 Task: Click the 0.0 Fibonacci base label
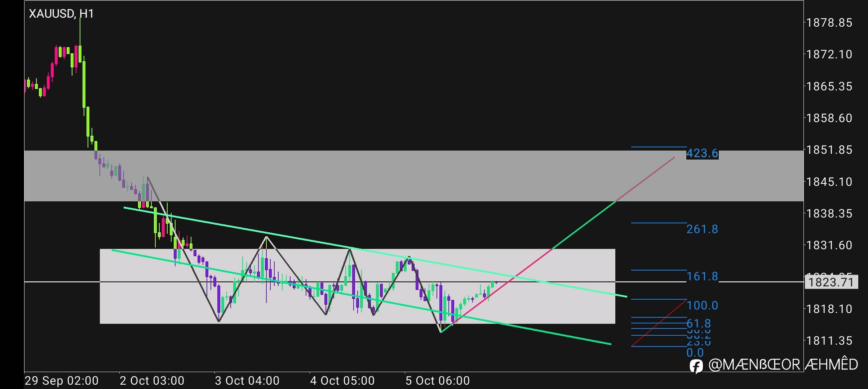pyautogui.click(x=695, y=353)
